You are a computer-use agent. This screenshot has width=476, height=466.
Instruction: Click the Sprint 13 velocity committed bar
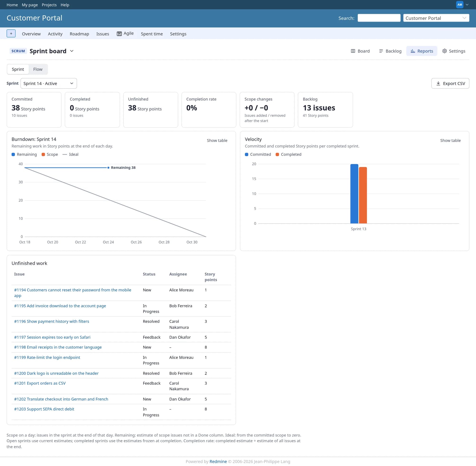pyautogui.click(x=354, y=194)
